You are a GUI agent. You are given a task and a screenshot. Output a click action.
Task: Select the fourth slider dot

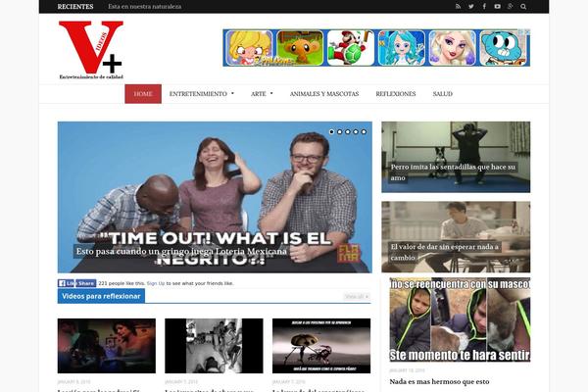pos(356,131)
